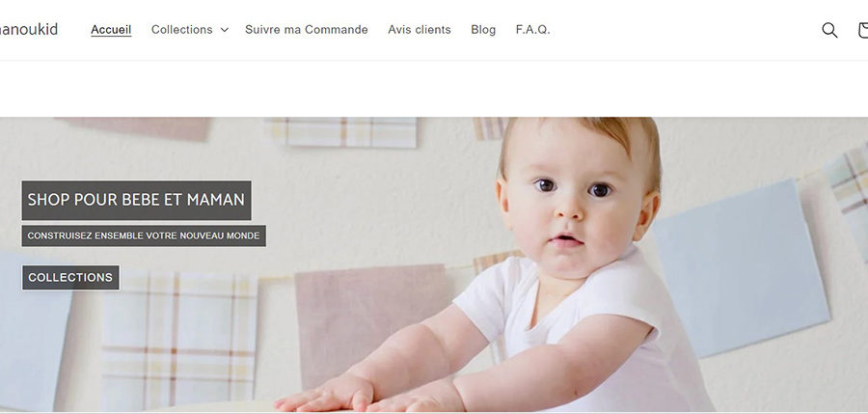The height and width of the screenshot is (414, 868).
Task: Open the search magnifier icon
Action: [829, 30]
